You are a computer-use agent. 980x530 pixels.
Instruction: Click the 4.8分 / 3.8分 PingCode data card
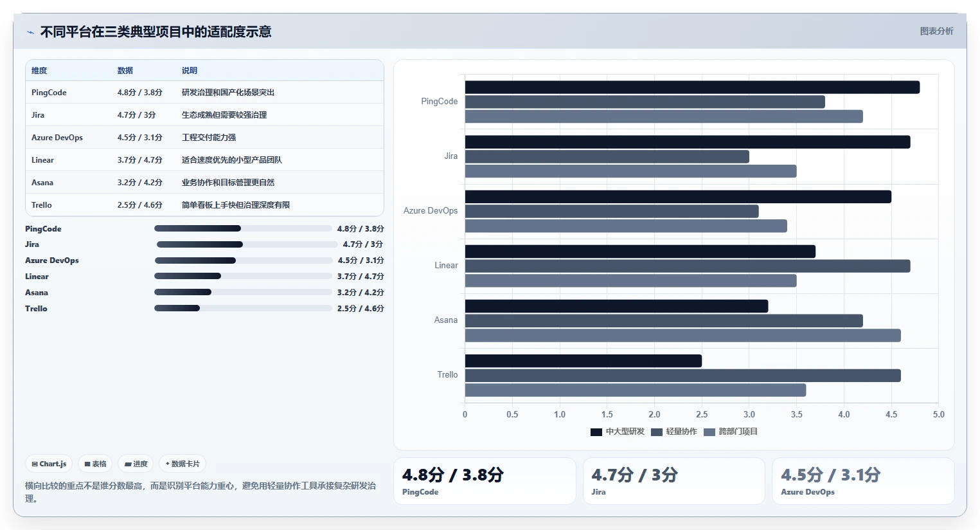(485, 481)
